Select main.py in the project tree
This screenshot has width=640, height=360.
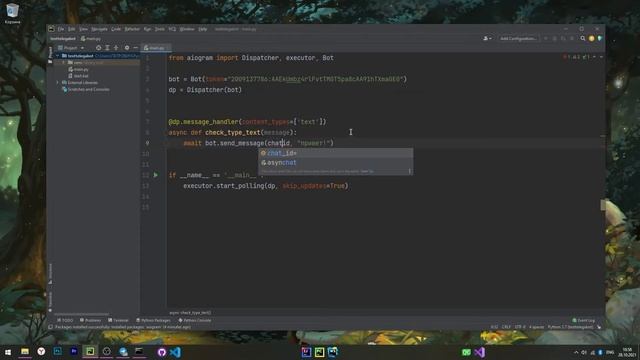pyautogui.click(x=78, y=69)
